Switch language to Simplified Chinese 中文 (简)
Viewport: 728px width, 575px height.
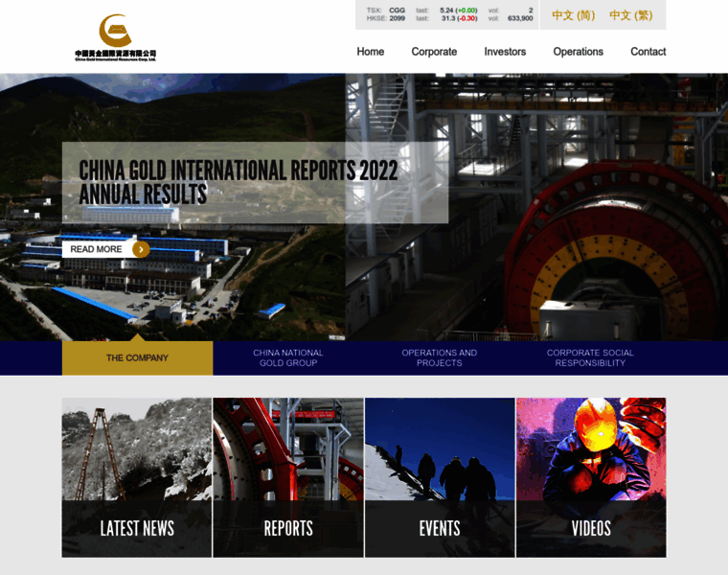click(x=574, y=15)
